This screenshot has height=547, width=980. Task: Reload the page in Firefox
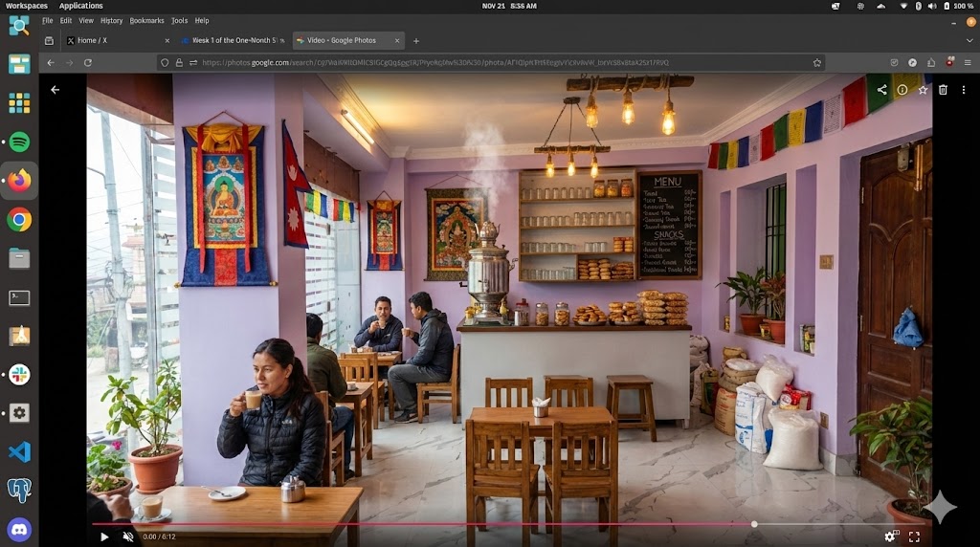coord(88,62)
